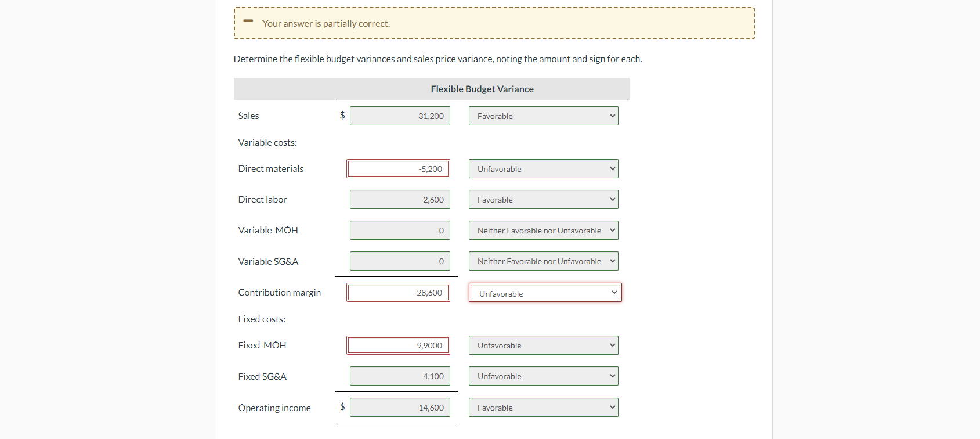Click the Sales variance amount field

(x=400, y=116)
